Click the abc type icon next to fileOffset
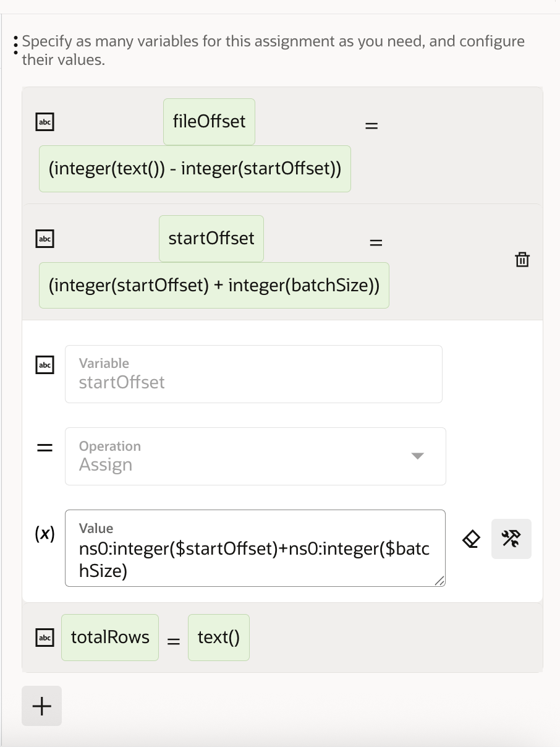This screenshot has width=560, height=747. pyautogui.click(x=45, y=122)
